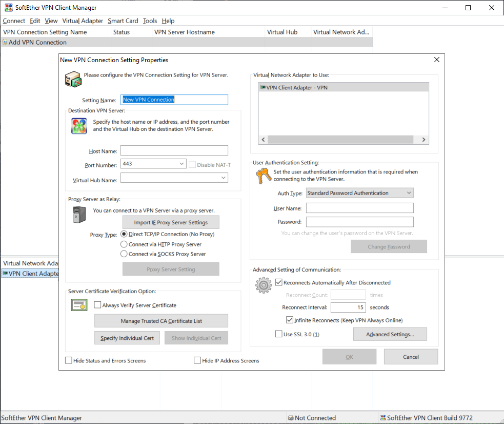This screenshot has height=424, width=504.
Task: Click the Host Name input field
Action: click(174, 150)
